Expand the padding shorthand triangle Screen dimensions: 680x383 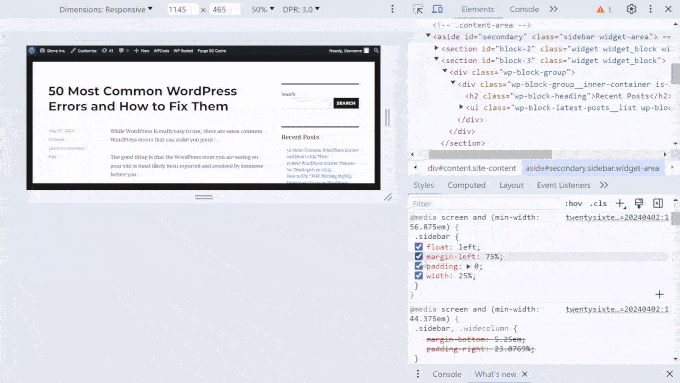coord(468,266)
